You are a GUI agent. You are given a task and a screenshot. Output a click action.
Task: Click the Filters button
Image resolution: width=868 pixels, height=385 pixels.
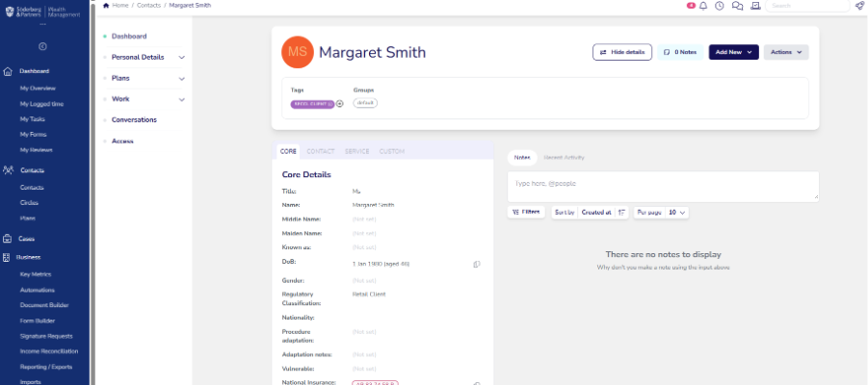pos(526,212)
